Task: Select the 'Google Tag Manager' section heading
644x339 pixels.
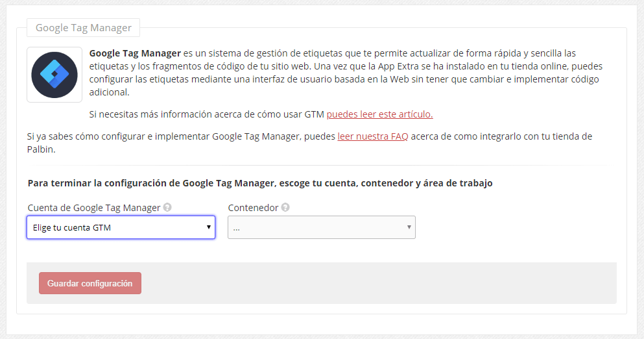Action: [84, 27]
